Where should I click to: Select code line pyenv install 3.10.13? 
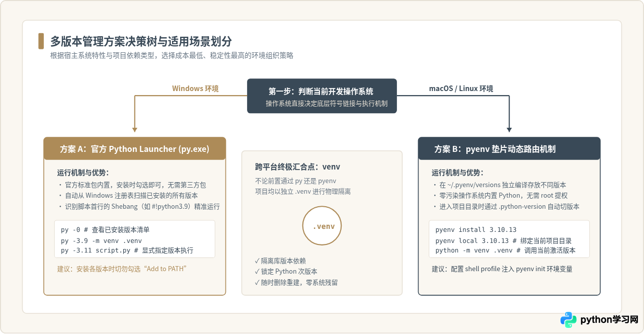click(476, 230)
